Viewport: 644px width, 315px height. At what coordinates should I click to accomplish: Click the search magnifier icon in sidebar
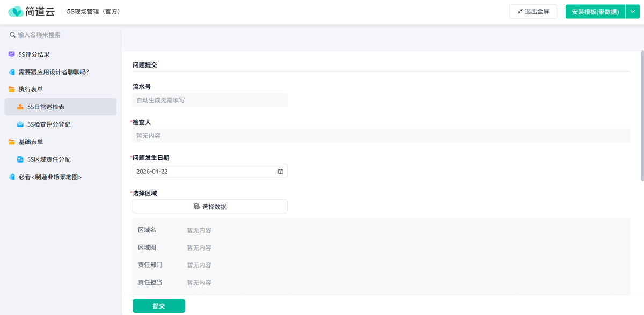click(12, 35)
